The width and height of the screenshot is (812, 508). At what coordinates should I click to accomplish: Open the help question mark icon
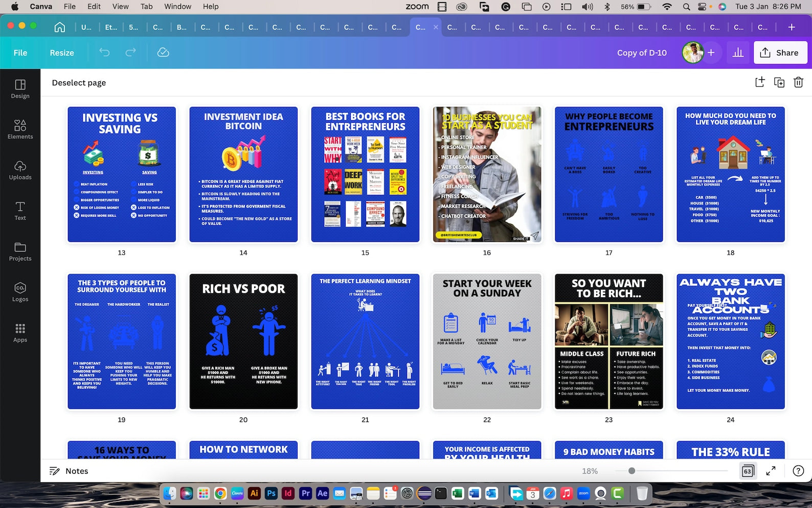coord(798,471)
